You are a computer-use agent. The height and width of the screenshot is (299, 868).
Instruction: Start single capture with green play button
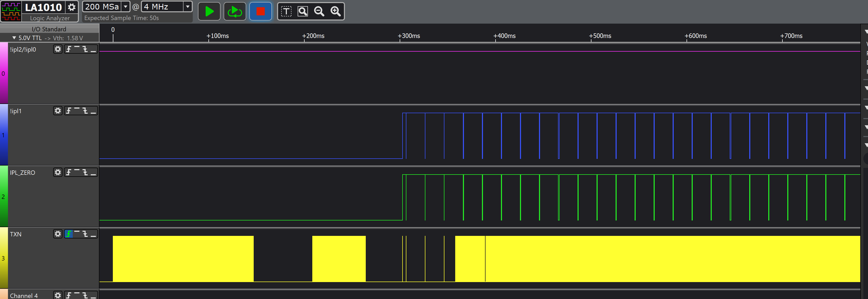coord(209,12)
